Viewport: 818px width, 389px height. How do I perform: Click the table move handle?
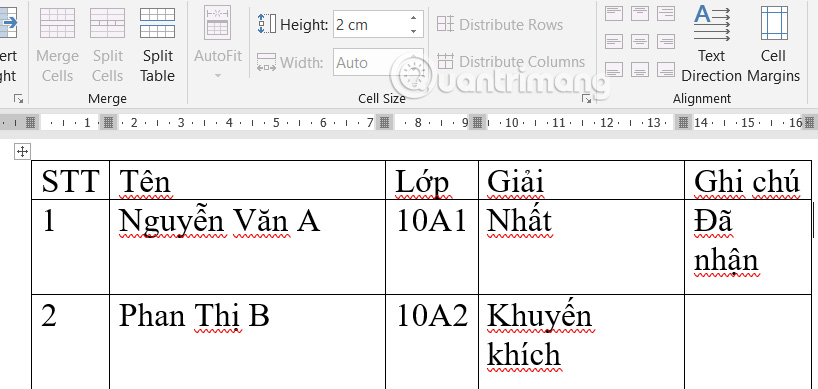[22, 152]
